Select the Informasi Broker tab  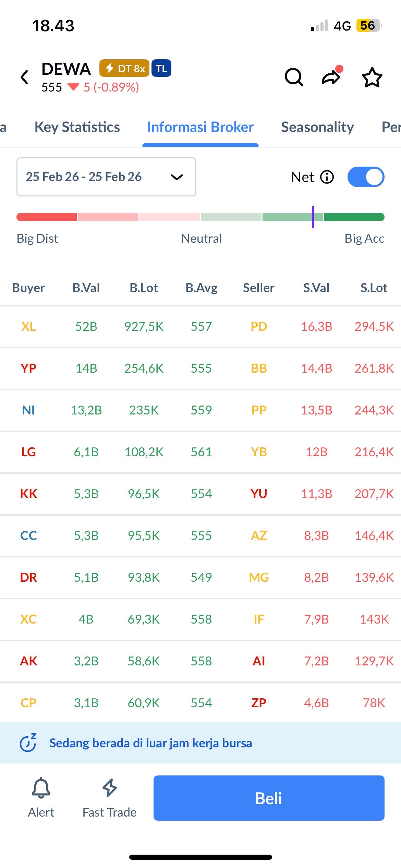click(200, 127)
